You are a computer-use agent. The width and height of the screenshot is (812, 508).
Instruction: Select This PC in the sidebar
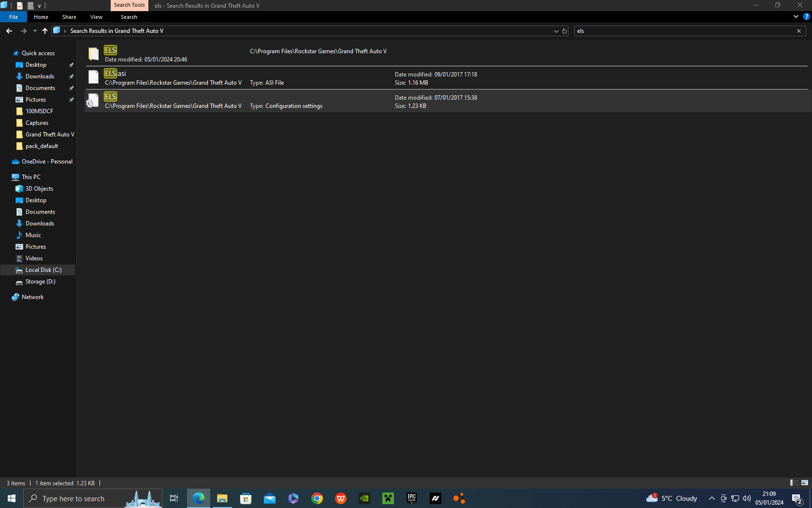pyautogui.click(x=31, y=177)
